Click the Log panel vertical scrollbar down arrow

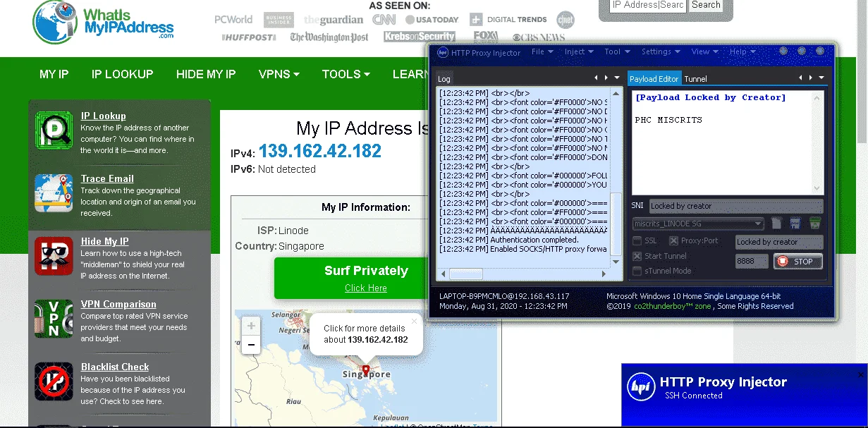pos(616,262)
